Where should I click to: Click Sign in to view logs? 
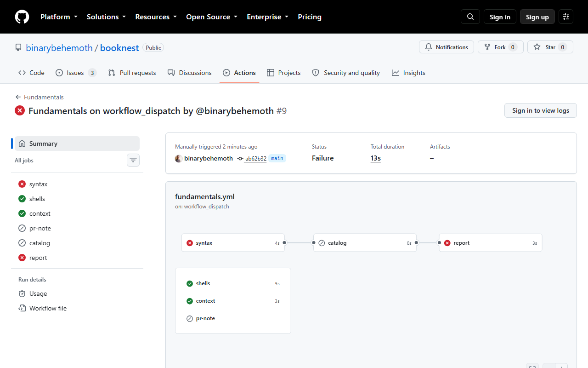click(x=541, y=110)
